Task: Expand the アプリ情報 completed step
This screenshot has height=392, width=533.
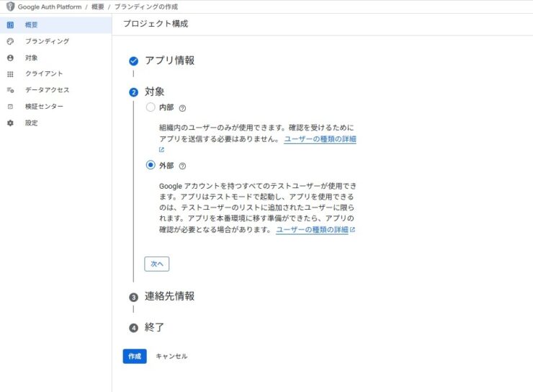Action: click(x=169, y=61)
